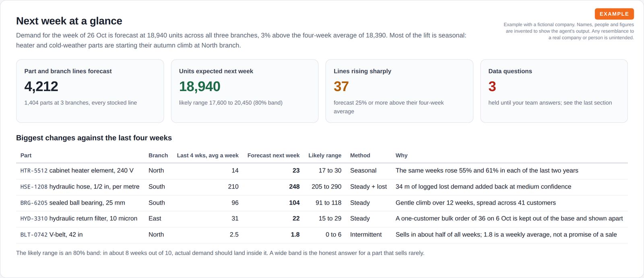
Task: Click the green 18,940 units figure
Action: tap(200, 86)
